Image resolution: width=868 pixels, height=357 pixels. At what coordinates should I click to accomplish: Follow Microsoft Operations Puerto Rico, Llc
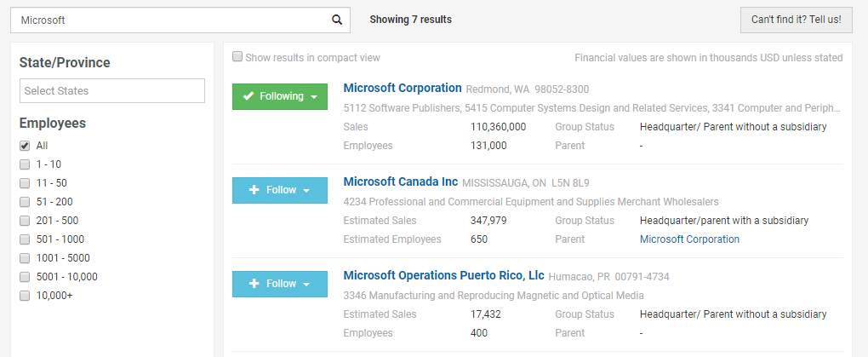(x=280, y=284)
